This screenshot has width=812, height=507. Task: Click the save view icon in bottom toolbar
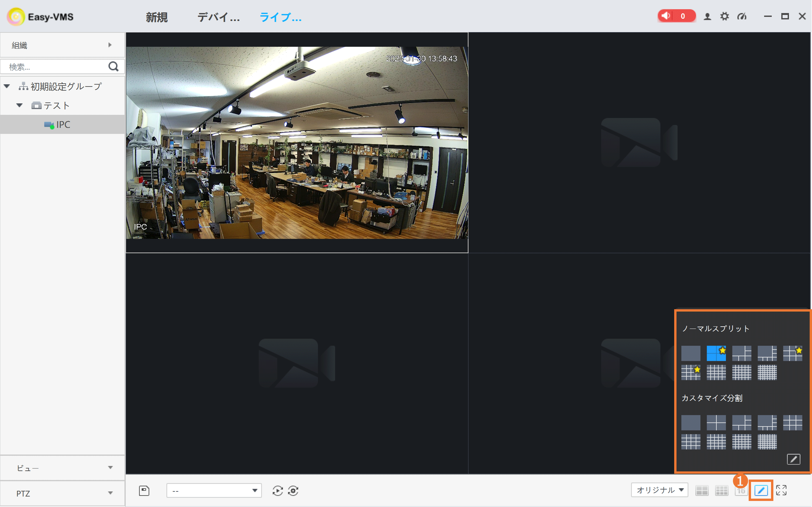click(144, 490)
